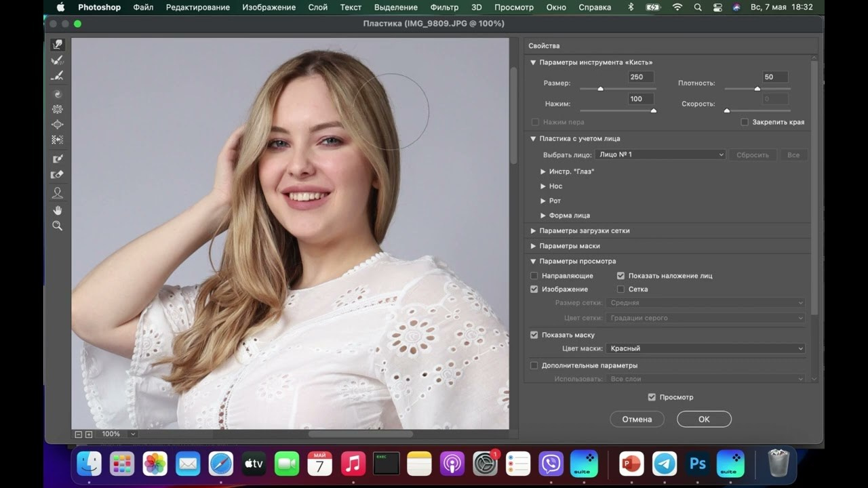Select the Zoom magnifier tool

click(x=58, y=226)
